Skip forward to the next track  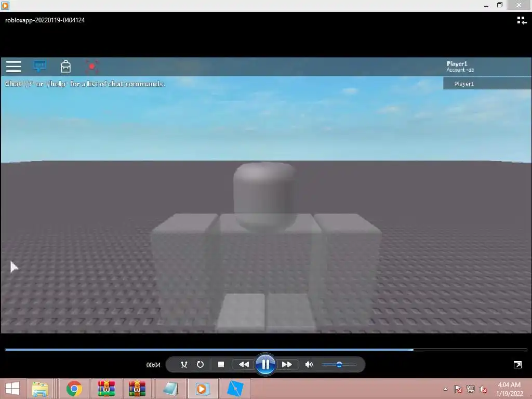(x=287, y=364)
